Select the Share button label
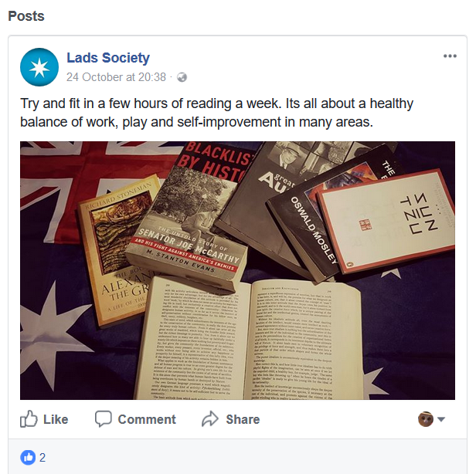The height and width of the screenshot is (474, 476). (243, 419)
